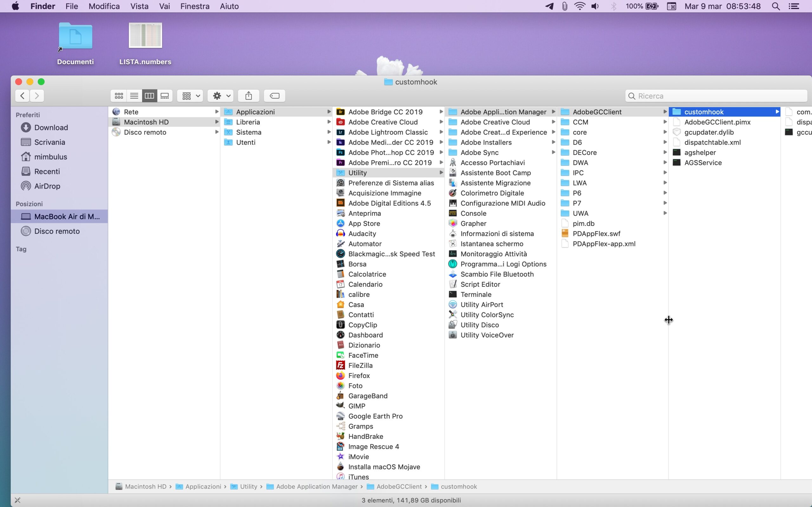Click Applicazioni in the path bar

(203, 486)
